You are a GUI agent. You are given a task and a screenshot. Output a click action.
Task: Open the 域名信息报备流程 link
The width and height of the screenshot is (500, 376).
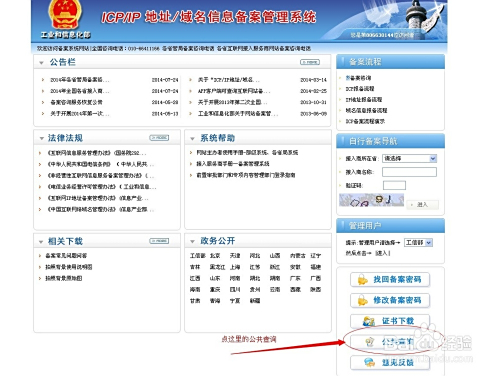(366, 110)
